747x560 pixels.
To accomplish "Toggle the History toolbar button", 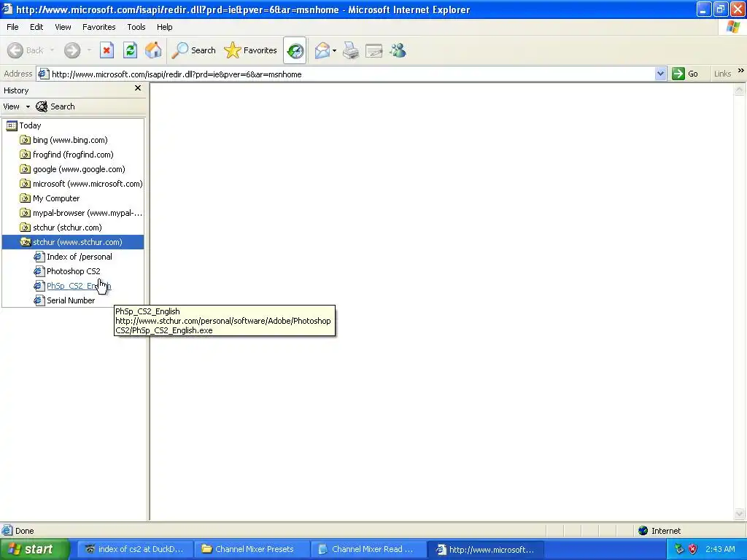I will [295, 50].
